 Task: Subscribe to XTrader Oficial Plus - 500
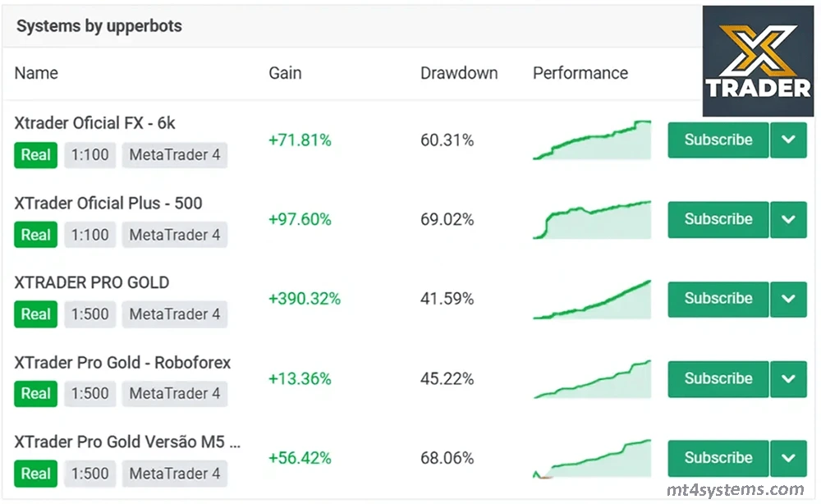pos(718,220)
